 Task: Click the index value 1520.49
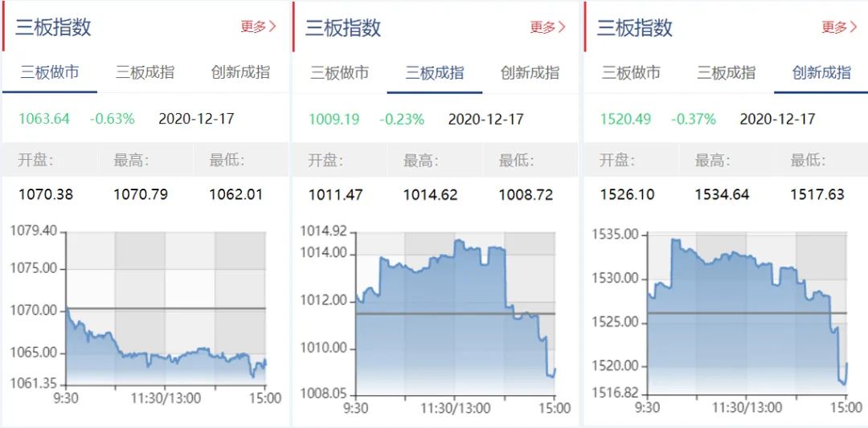(625, 119)
